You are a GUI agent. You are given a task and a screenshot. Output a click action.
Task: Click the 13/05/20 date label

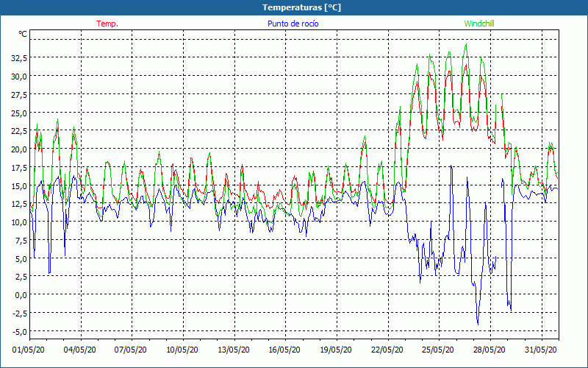[x=234, y=350]
